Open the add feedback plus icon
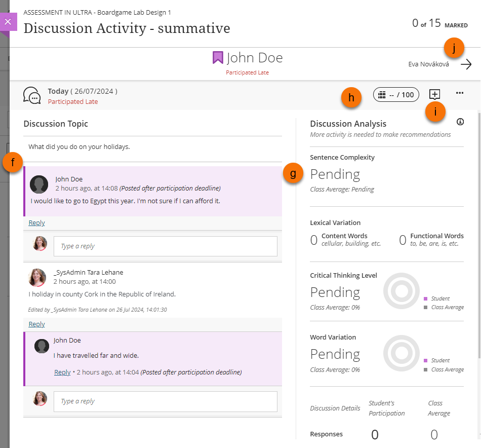The width and height of the screenshot is (481, 448). point(434,94)
